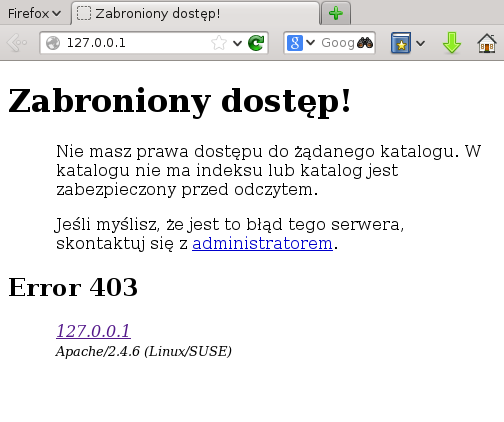Viewport: 504px width, 422px height.
Task: Click the Google search engine icon
Action: [295, 43]
